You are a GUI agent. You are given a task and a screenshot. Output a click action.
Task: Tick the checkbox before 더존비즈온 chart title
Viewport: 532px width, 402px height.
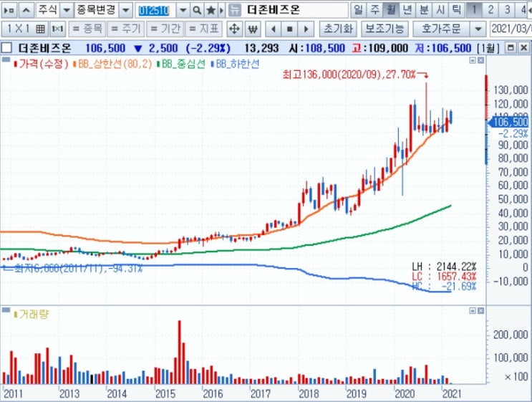(6, 48)
